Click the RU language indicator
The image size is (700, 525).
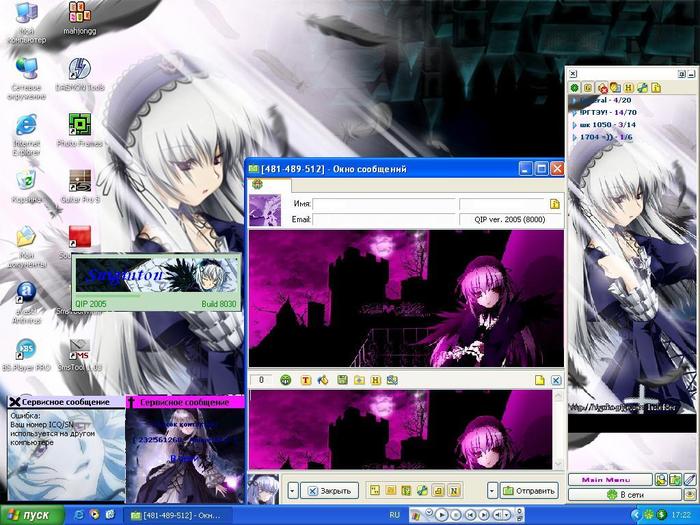394,515
